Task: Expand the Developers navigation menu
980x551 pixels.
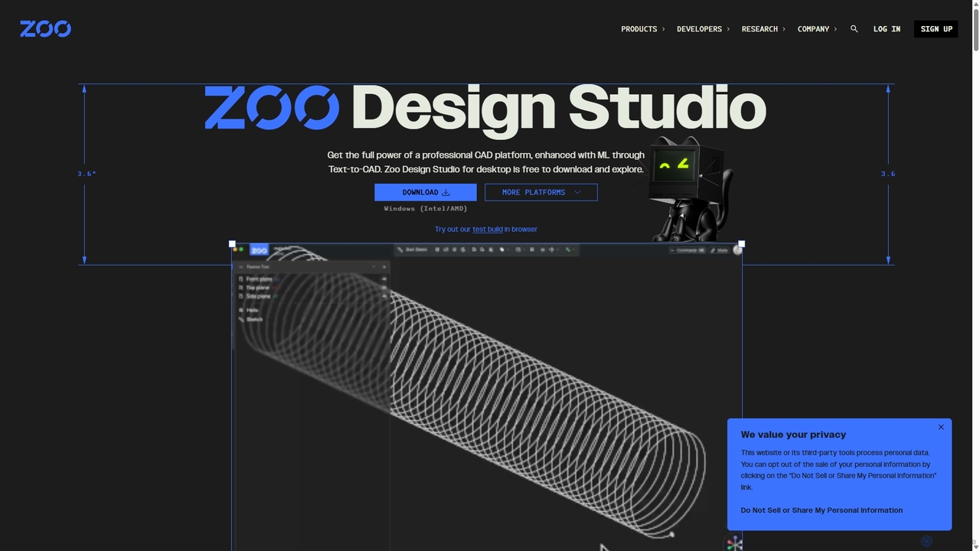Action: 703,29
